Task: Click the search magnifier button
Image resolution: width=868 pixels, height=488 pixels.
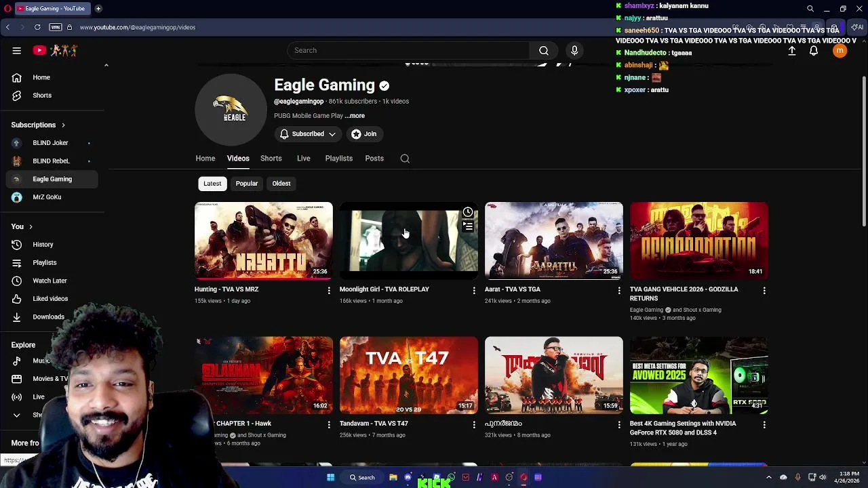Action: tap(543, 50)
